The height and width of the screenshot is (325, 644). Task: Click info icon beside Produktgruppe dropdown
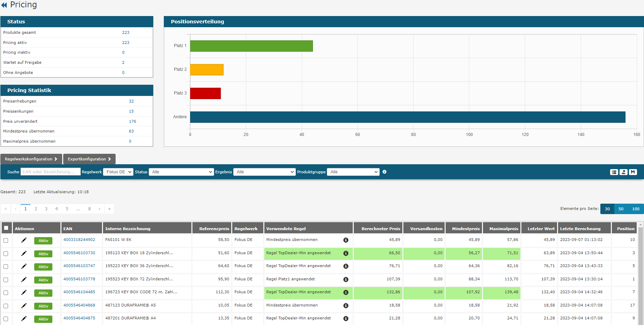point(385,172)
